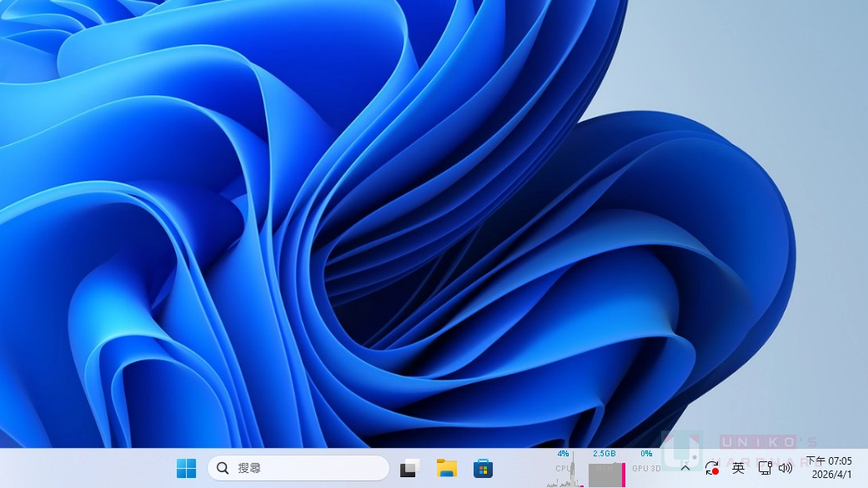Click the MEM 2.5GB usage monitor
This screenshot has width=868, height=488.
tap(605, 469)
